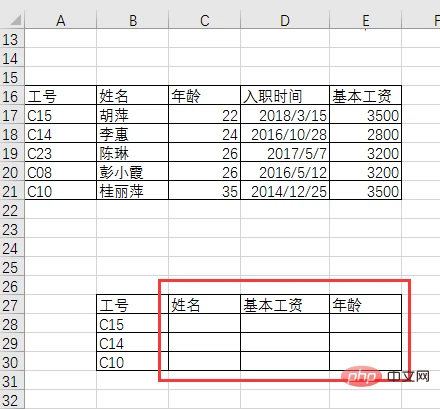
Task: Select row 21 header
Action: tap(12, 191)
